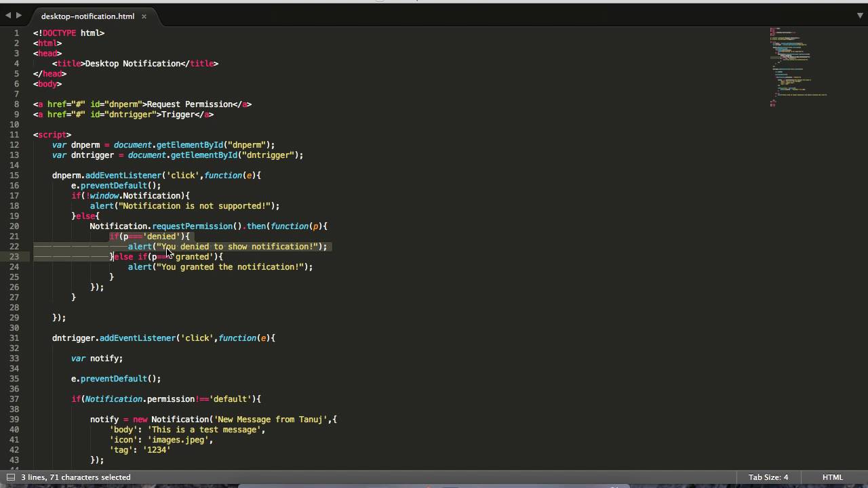The height and width of the screenshot is (488, 868).
Task: Click line number 31 in gutter
Action: click(14, 338)
